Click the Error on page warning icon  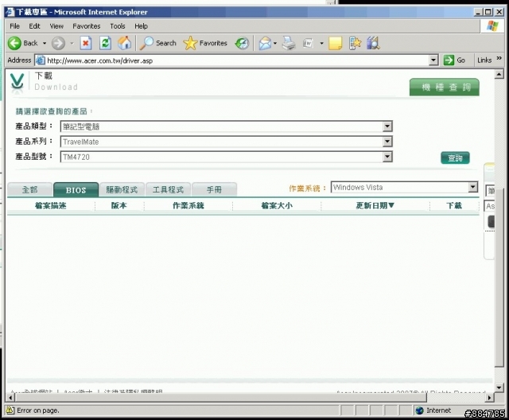tap(10, 410)
